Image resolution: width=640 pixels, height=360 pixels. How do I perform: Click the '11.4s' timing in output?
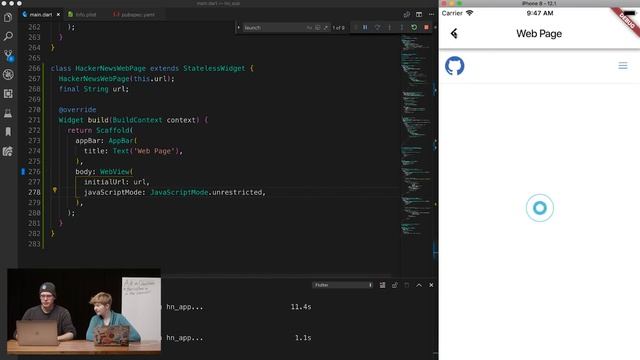[x=301, y=307]
